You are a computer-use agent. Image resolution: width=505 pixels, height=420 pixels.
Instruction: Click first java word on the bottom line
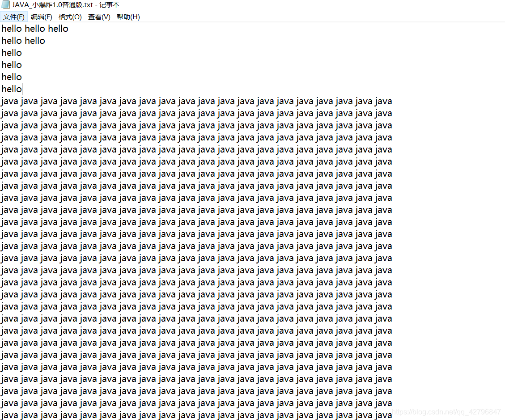[x=9, y=416]
